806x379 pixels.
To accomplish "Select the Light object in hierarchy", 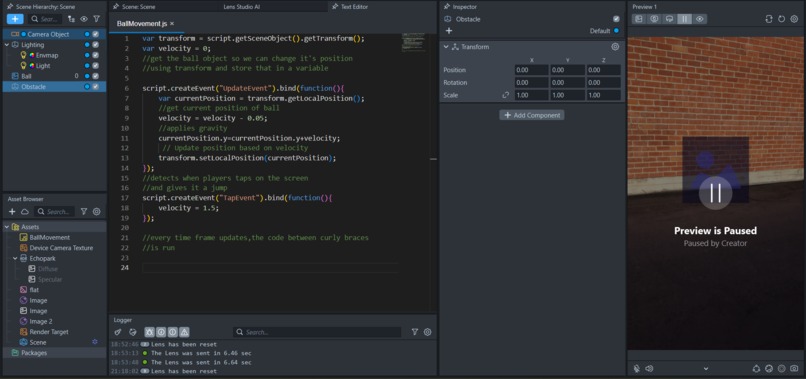I will [43, 66].
